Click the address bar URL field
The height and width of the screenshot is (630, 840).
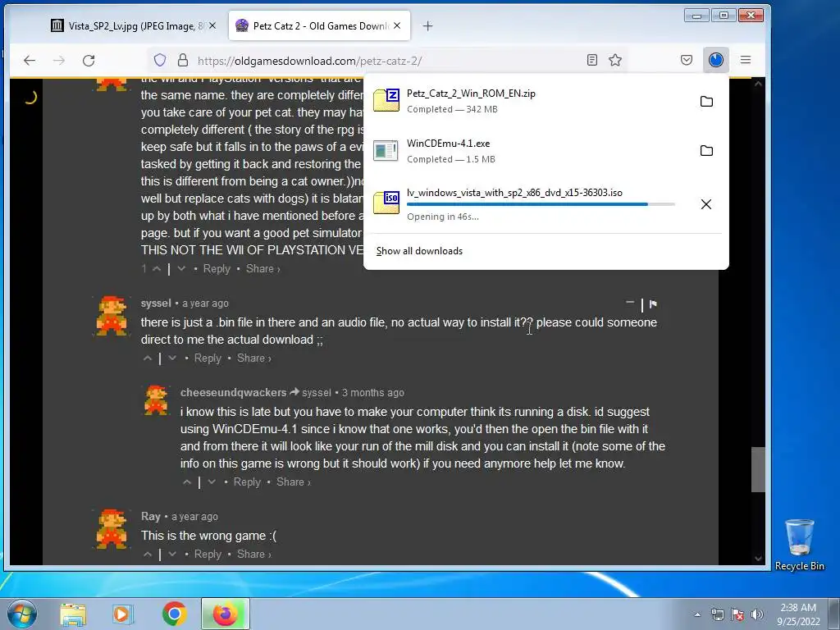[386, 61]
